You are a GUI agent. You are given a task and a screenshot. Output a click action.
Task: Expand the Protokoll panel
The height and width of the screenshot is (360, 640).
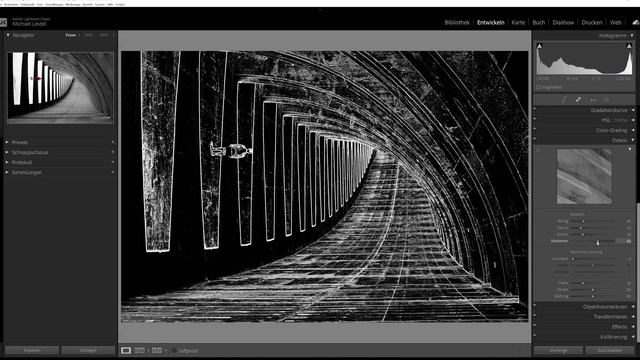(x=7, y=162)
